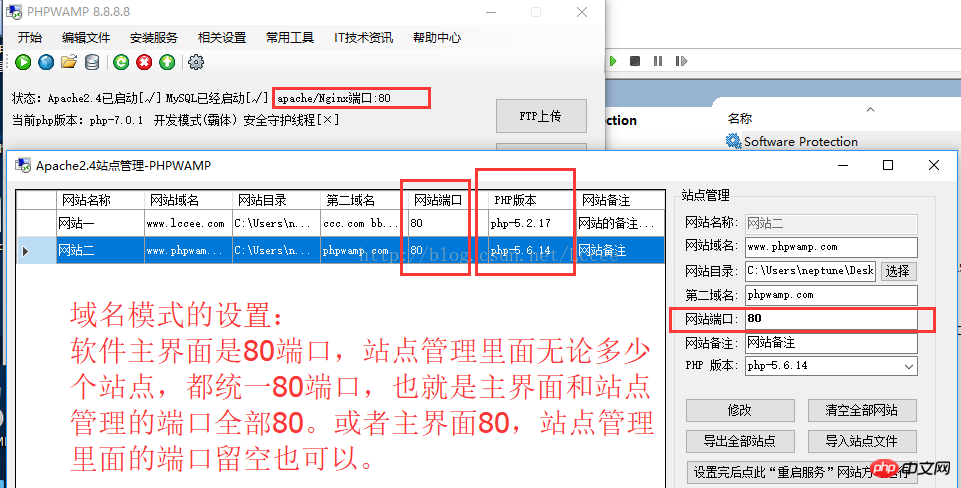961x488 pixels.
Task: Click the disabled 网站名称 field showing 网站二
Action: pyautogui.click(x=831, y=223)
